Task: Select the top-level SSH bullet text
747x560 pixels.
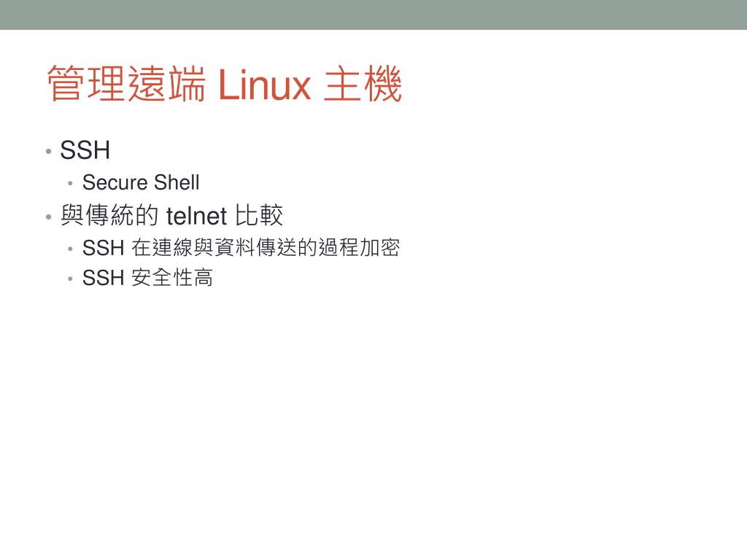Action: point(85,150)
